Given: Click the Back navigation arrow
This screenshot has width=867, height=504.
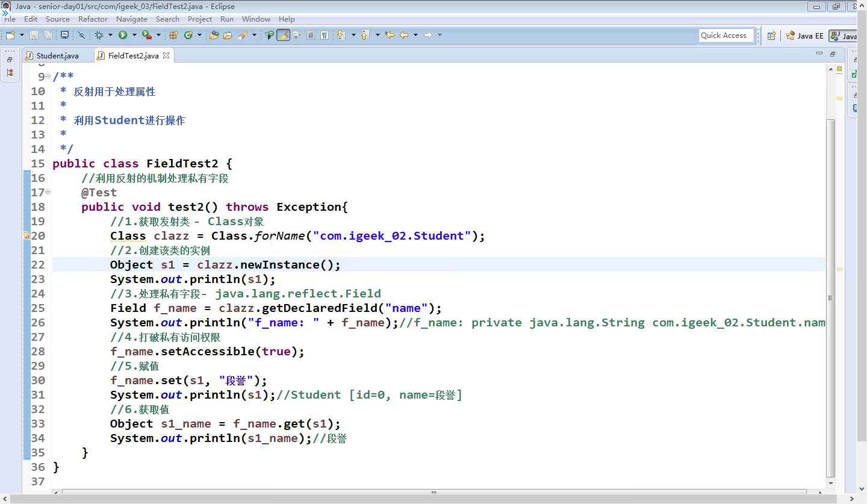Looking at the screenshot, I should (x=403, y=35).
